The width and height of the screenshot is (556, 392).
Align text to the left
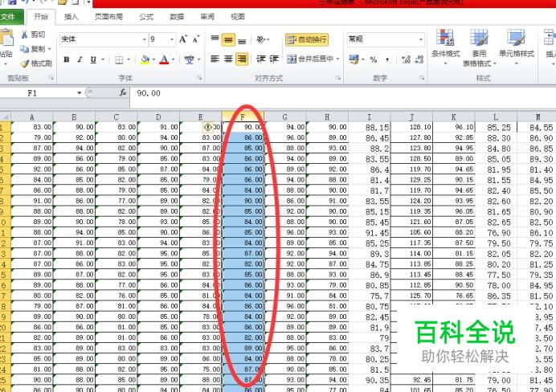[215, 59]
